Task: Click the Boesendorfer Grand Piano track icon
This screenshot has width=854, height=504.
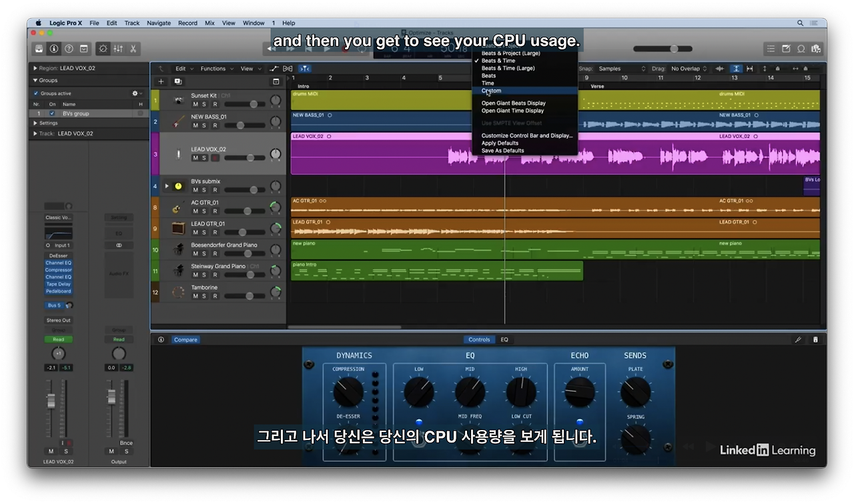Action: (178, 250)
